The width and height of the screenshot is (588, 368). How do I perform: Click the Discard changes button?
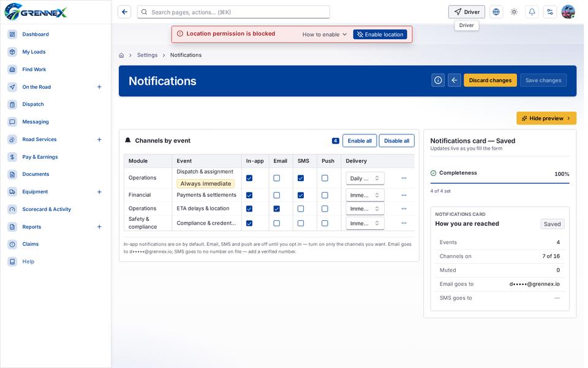point(490,80)
